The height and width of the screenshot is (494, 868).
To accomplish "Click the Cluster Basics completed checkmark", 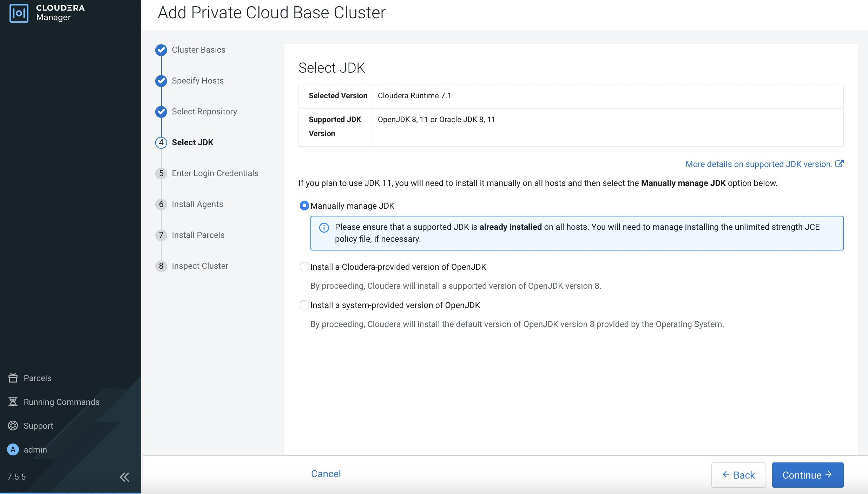I will tap(161, 50).
